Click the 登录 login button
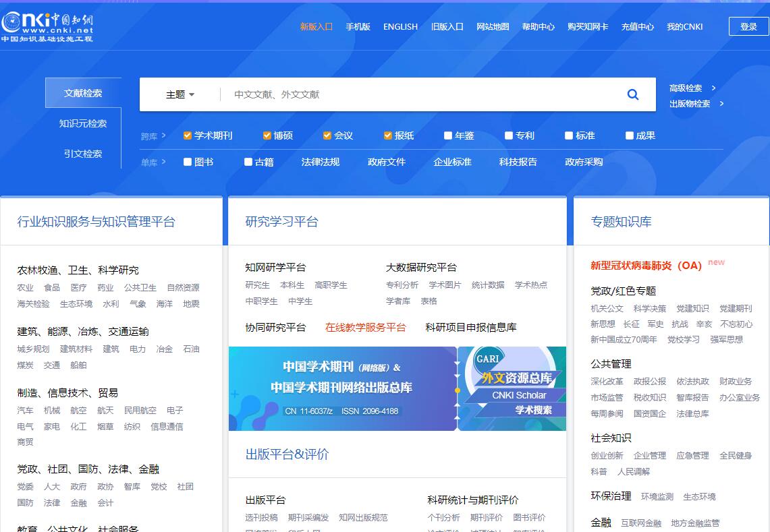770x532 pixels. tap(749, 26)
